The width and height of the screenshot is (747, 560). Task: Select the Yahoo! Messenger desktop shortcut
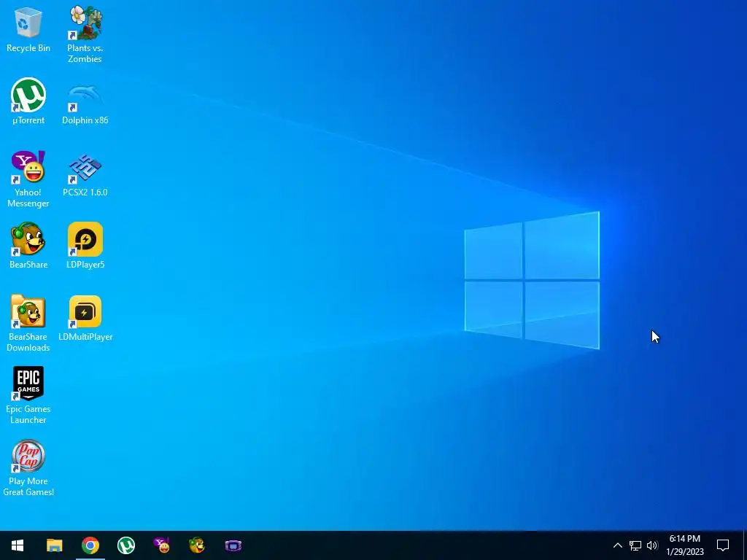tap(28, 179)
